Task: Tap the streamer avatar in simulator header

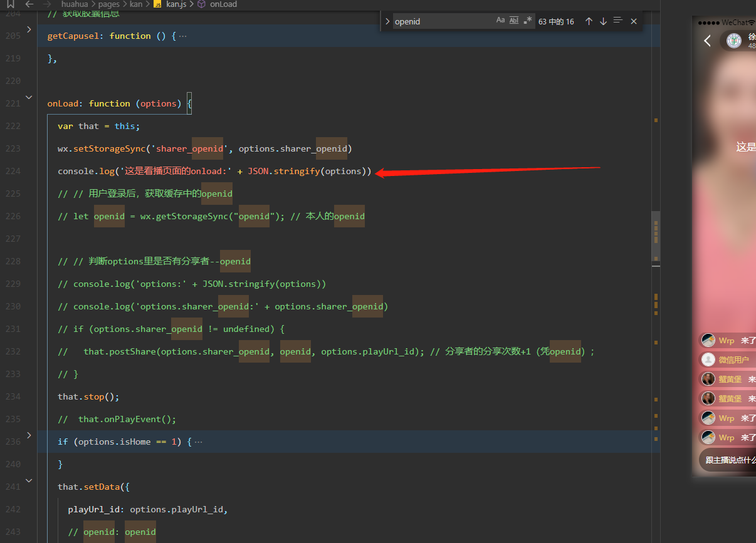Action: tap(733, 41)
